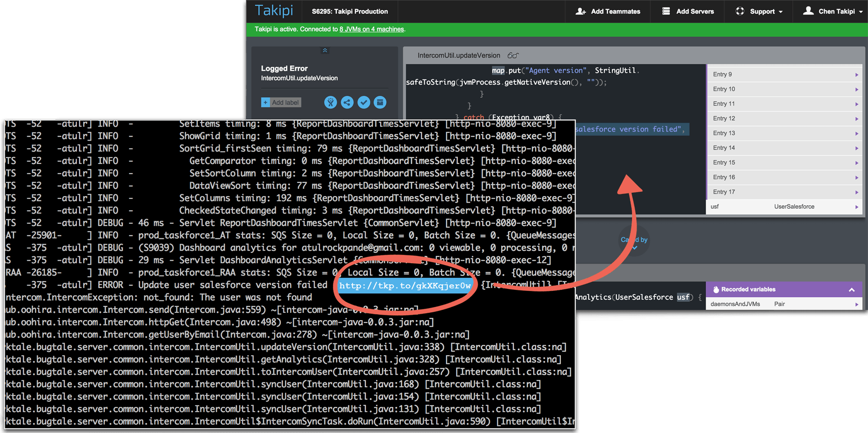Click the highlighted map variable in code

click(498, 71)
